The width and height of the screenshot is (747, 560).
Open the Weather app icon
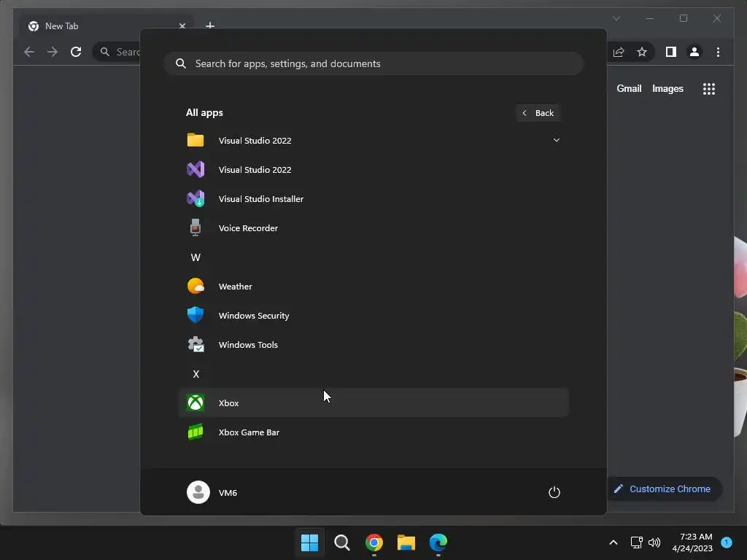196,286
